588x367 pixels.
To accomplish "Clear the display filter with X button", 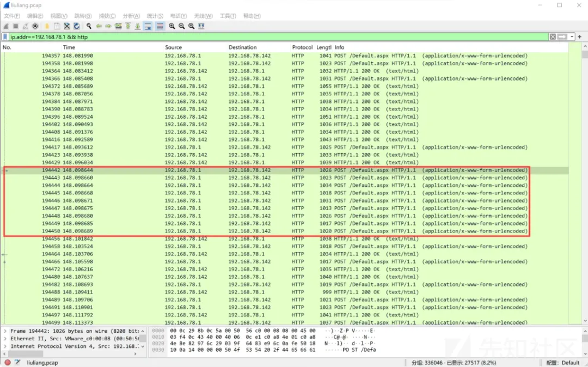I will coord(553,37).
